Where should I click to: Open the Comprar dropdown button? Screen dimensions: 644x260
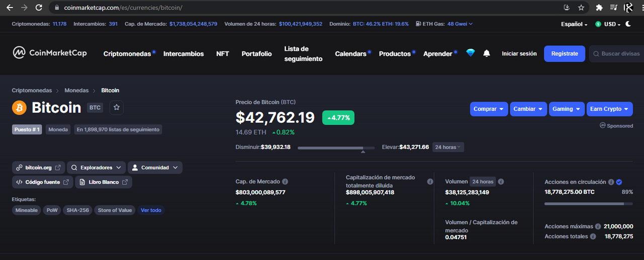coord(489,109)
